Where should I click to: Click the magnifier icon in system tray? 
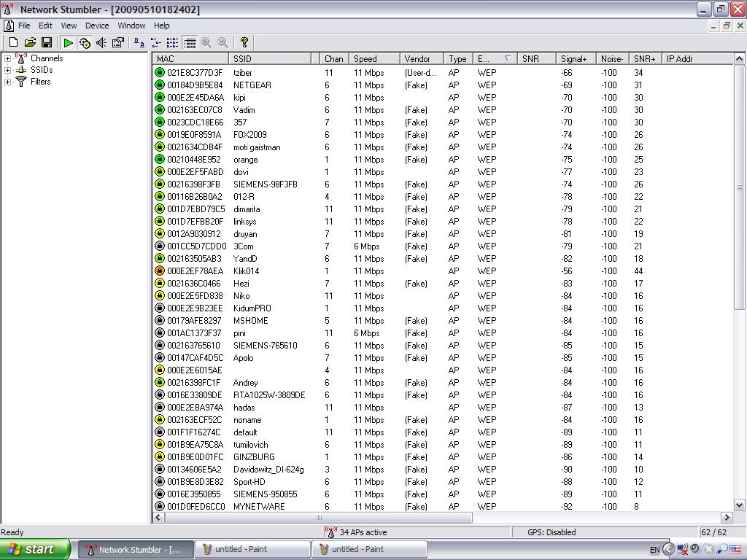pyautogui.click(x=722, y=550)
